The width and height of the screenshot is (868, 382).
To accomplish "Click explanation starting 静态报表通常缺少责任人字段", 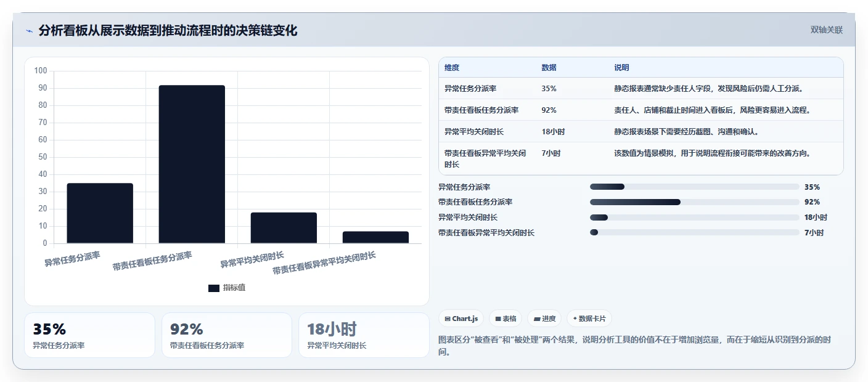I will (708, 89).
